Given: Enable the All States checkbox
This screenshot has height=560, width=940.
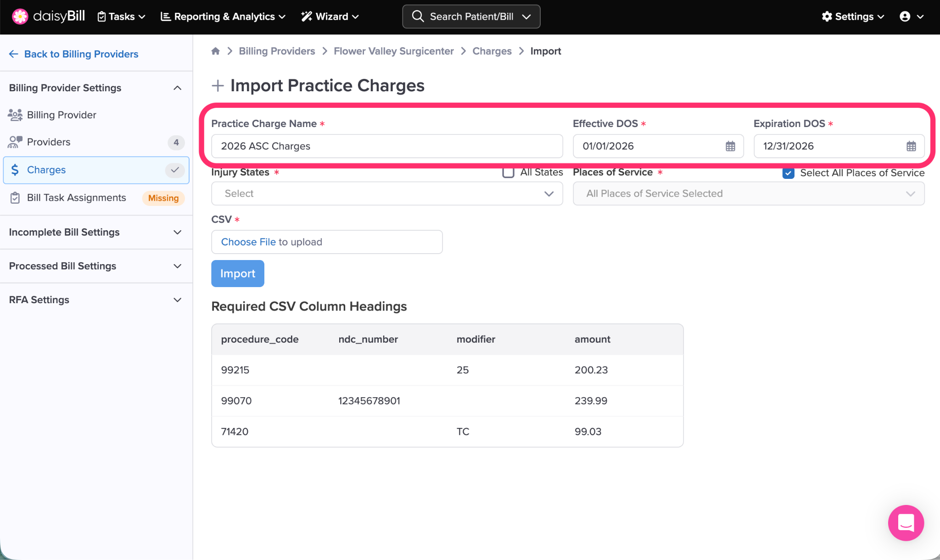Looking at the screenshot, I should click(508, 172).
